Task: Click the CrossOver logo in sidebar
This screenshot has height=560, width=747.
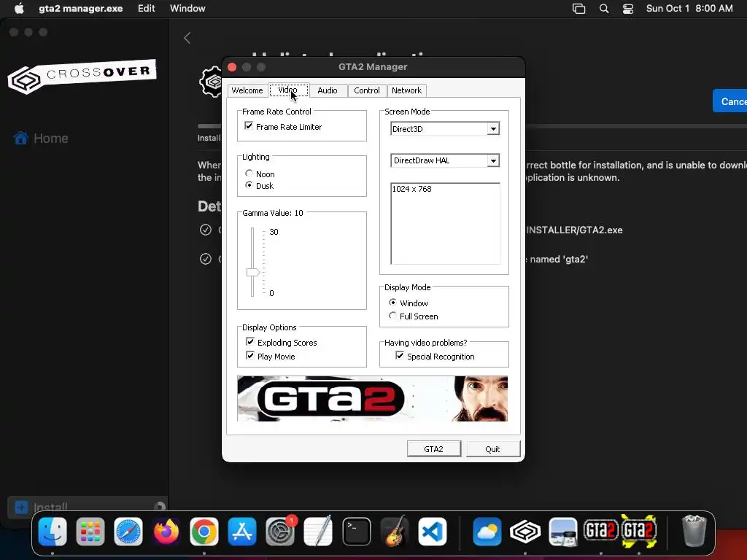Action: tap(82, 76)
